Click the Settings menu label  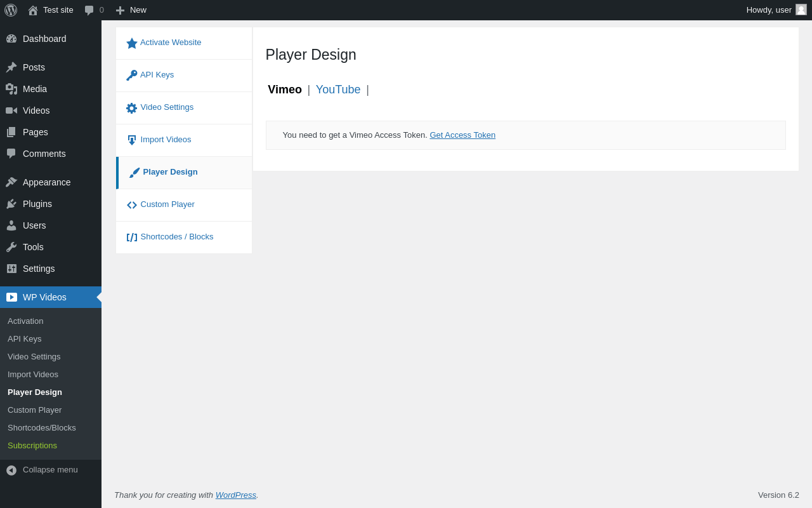tap(39, 269)
